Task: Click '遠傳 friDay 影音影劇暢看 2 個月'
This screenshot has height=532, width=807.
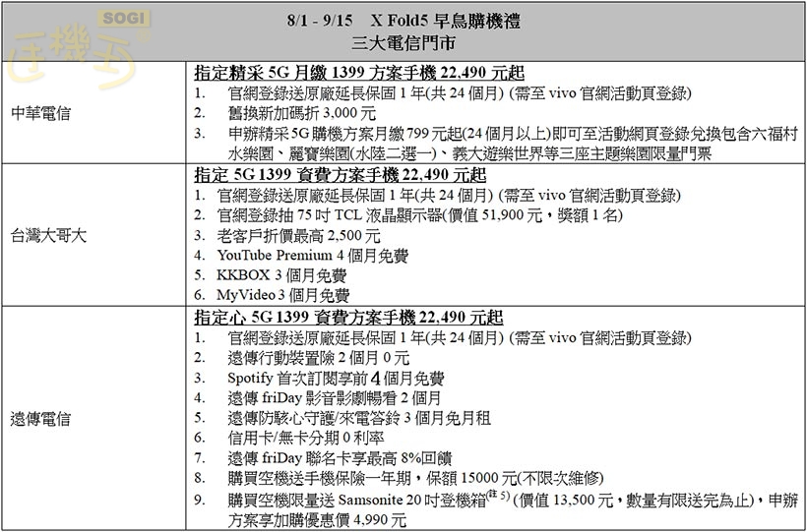Action: (x=334, y=397)
